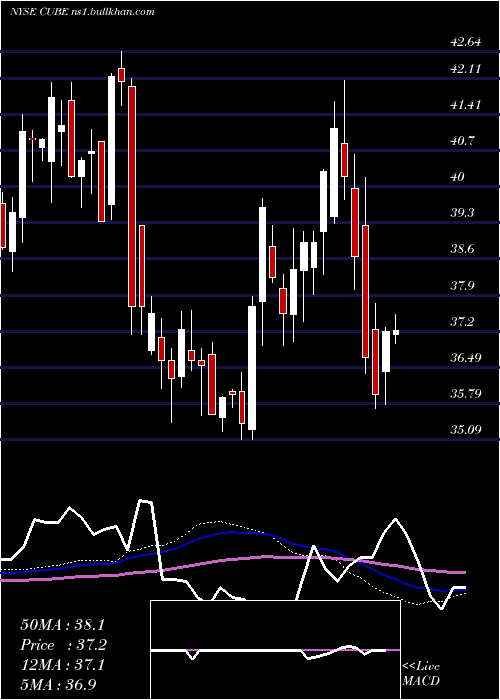The width and height of the screenshot is (500, 700).
Task: Click the last small white candlestick near 37.2
Action: click(x=396, y=332)
